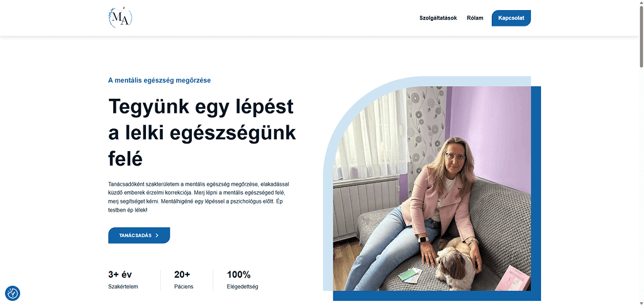Go to the Rólam page
The width and height of the screenshot is (644, 306).
(475, 18)
